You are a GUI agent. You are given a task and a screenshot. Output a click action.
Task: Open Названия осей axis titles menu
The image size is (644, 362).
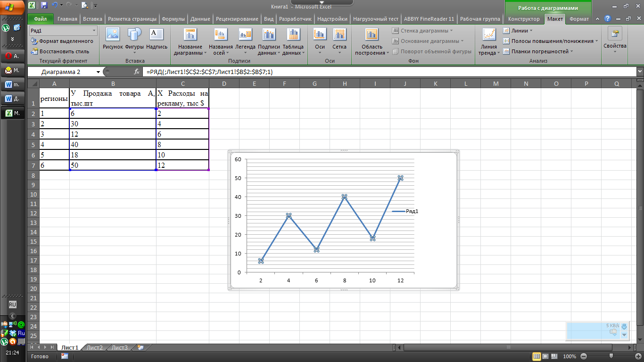click(221, 41)
